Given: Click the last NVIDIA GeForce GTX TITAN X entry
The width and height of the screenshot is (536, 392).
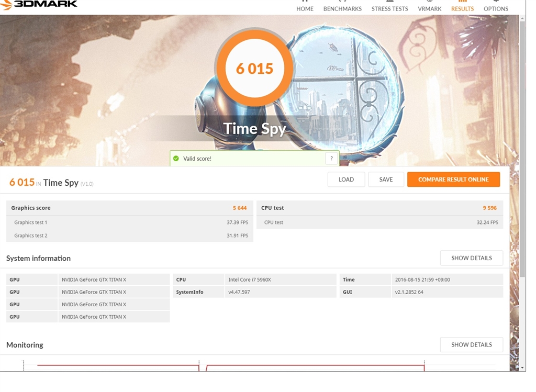Looking at the screenshot, I should click(94, 317).
